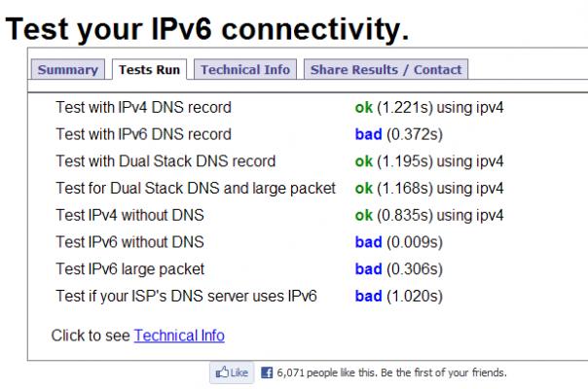This screenshot has height=389, width=588.
Task: Click the "Test your IPv6 connectivity" heading
Action: pyautogui.click(x=207, y=29)
